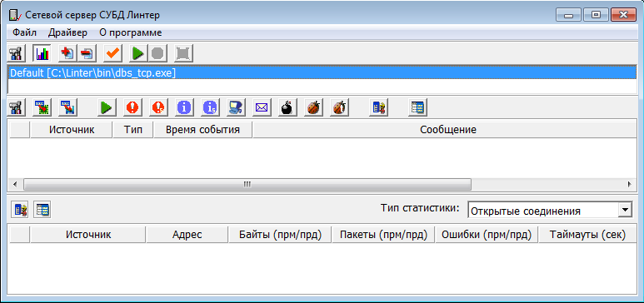Add a driver with the red plus icon
Image resolution: width=644 pixels, height=303 pixels.
[x=67, y=53]
